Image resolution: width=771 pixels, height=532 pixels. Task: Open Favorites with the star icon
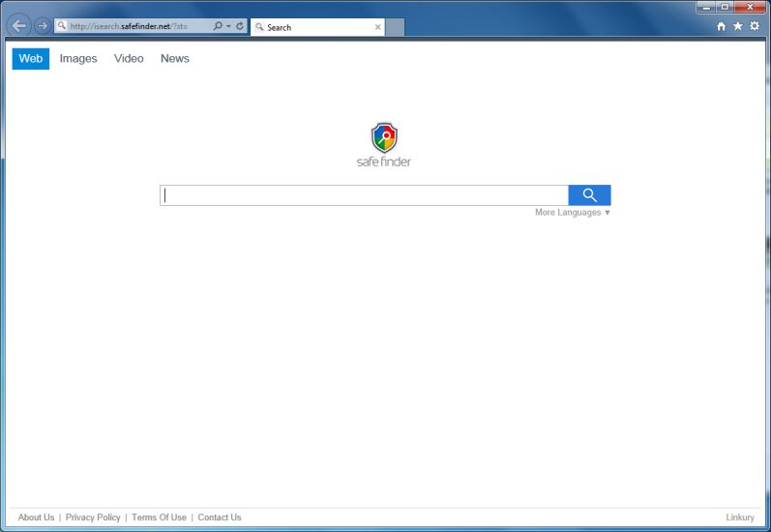tap(737, 26)
